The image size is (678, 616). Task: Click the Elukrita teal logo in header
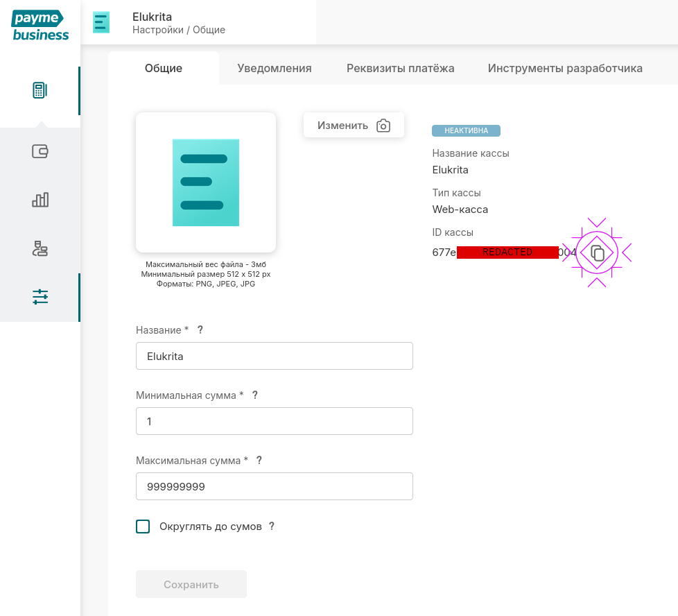101,22
